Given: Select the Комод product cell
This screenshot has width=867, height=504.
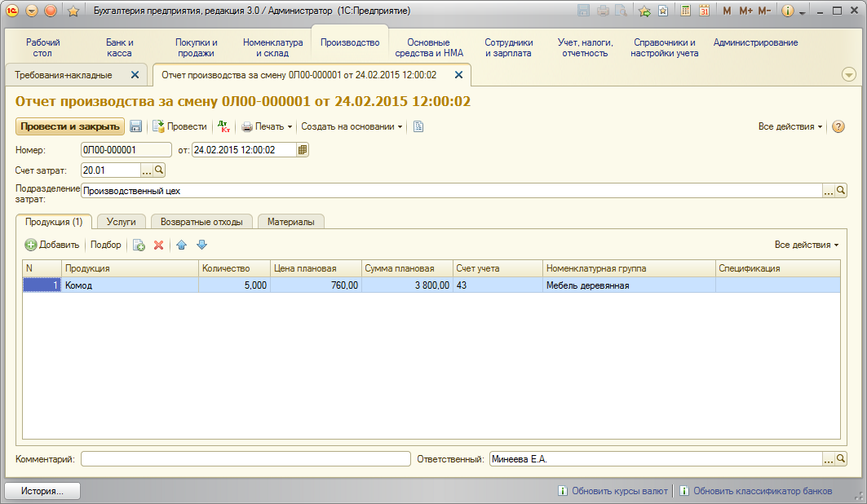Looking at the screenshot, I should (x=130, y=285).
